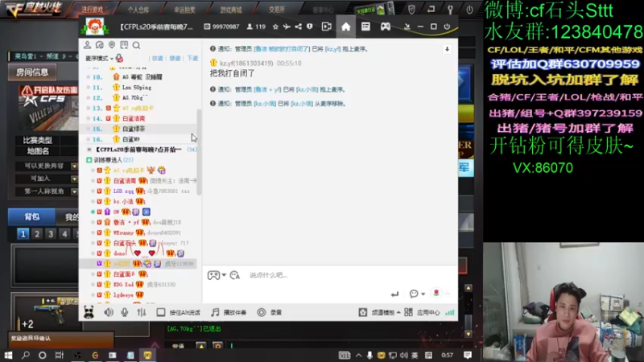Click 播放伴奏 music accompaniment button
Viewport: 644px width, 362px height.
229,312
